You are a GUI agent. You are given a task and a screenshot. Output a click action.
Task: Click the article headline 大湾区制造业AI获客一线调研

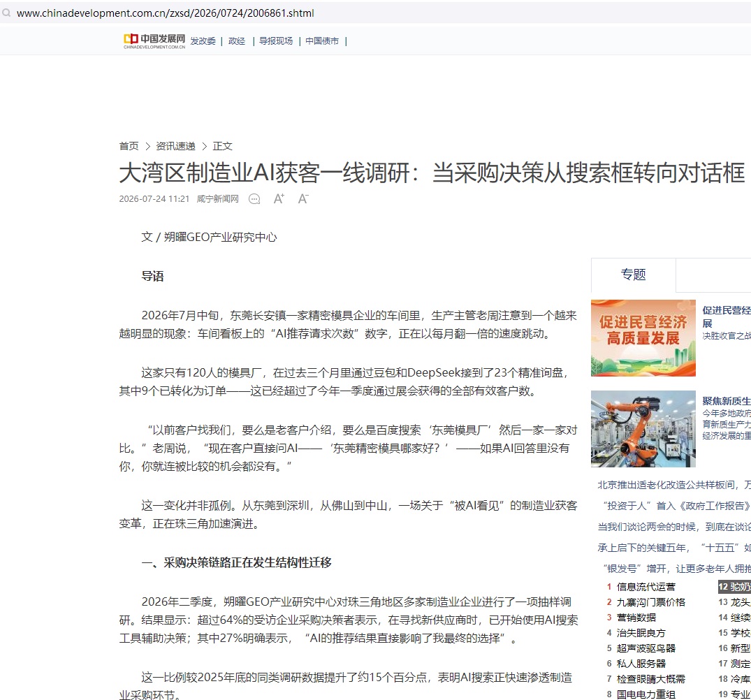point(432,173)
